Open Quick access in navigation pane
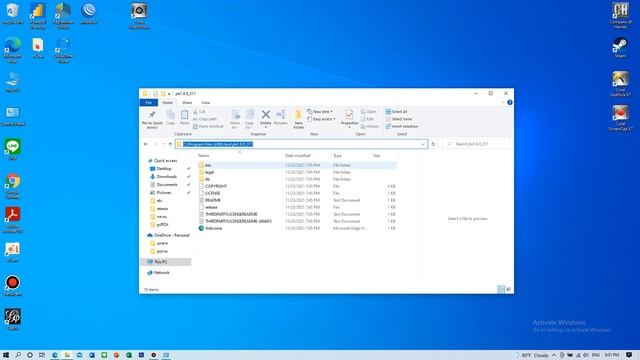The height and width of the screenshot is (360, 640). [165, 161]
